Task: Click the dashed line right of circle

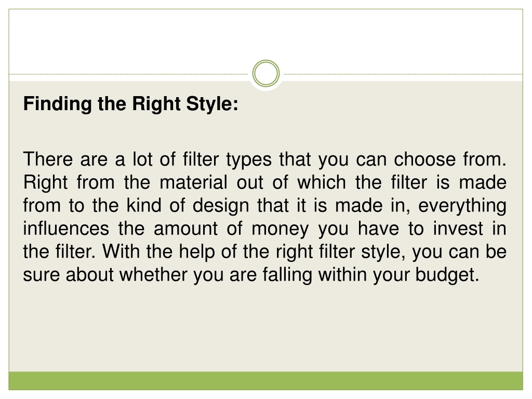Action: (403, 74)
